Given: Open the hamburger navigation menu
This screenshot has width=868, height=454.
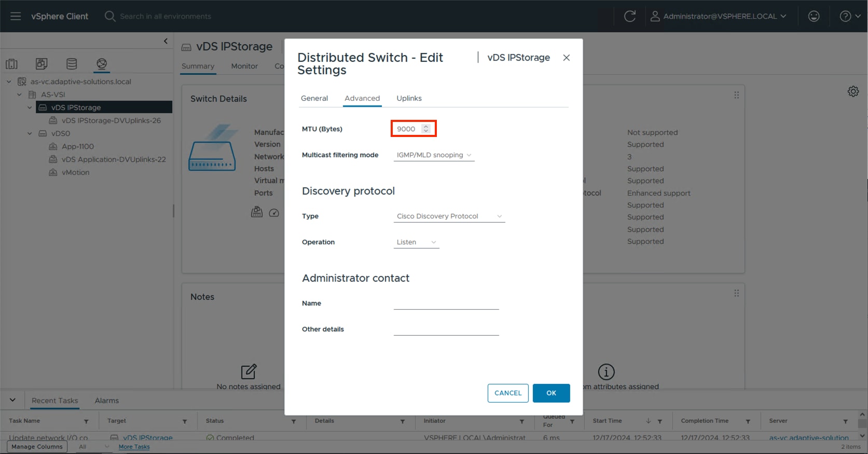Looking at the screenshot, I should click(16, 16).
